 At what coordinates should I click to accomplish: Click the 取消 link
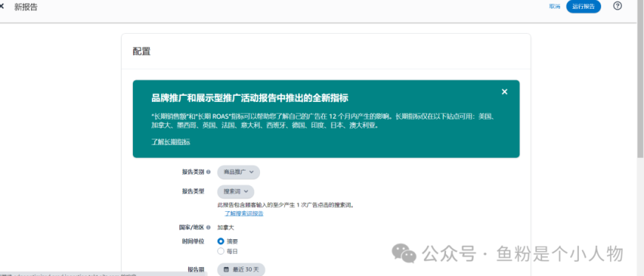(x=555, y=7)
